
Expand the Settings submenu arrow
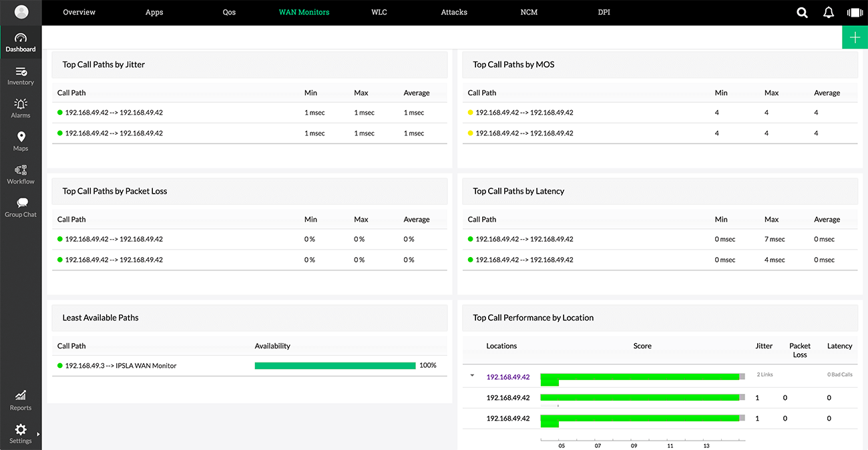[x=38, y=434]
